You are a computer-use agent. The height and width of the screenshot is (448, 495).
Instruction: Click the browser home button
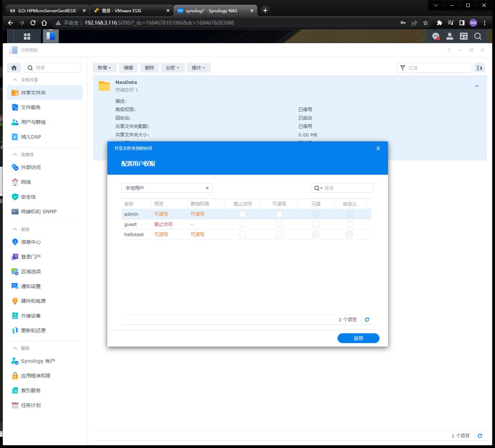[x=44, y=23]
